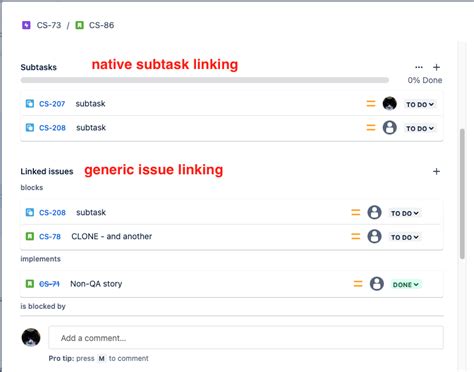The height and width of the screenshot is (372, 474).
Task: Click story icon on CS-78 row
Action: 30,236
